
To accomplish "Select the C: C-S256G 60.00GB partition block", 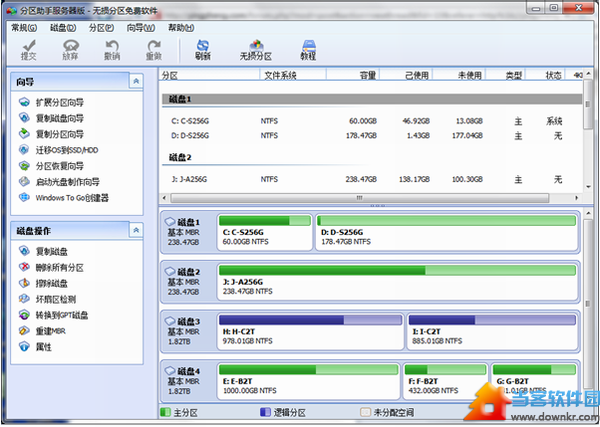I will pos(264,232).
